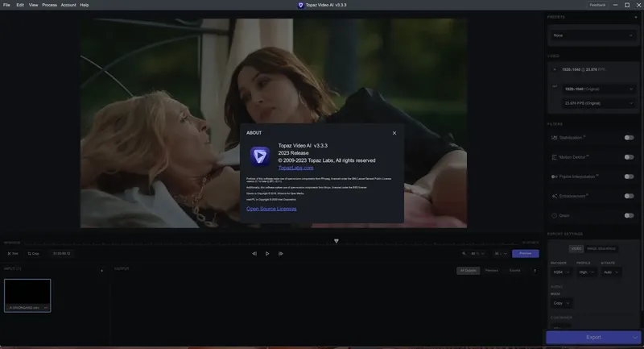The width and height of the screenshot is (644, 349).
Task: Enable the Motion Deblur filter toggle
Action: tap(629, 157)
